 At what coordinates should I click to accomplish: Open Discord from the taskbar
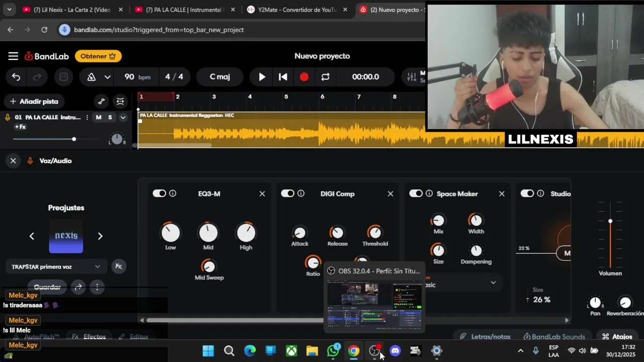point(395,351)
